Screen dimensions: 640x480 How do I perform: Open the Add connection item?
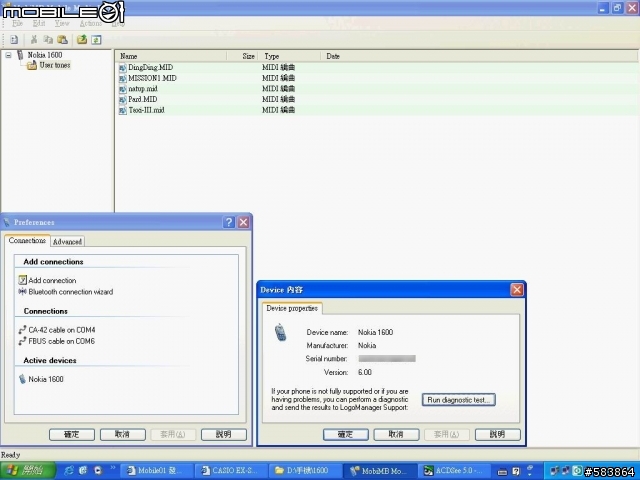[x=51, y=281]
